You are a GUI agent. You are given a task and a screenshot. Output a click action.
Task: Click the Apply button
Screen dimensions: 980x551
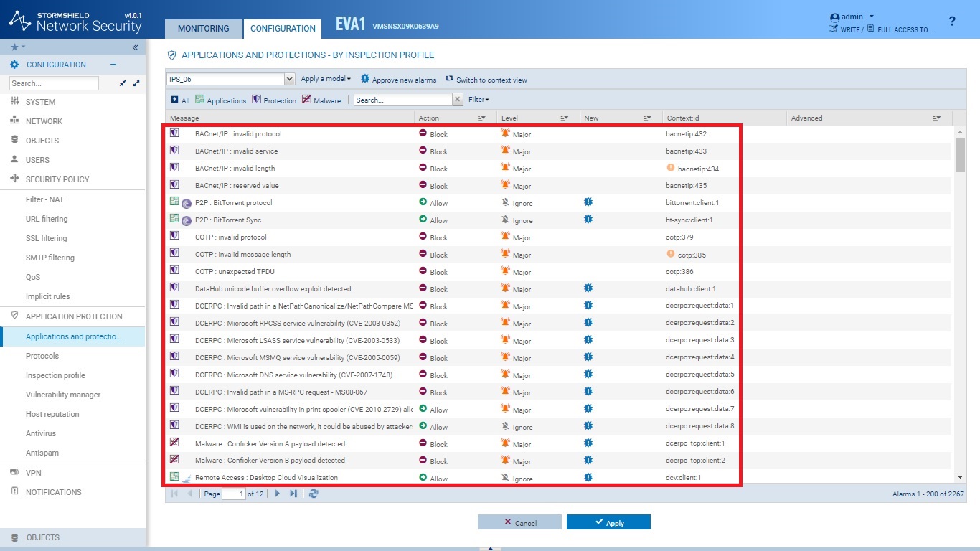[608, 522]
